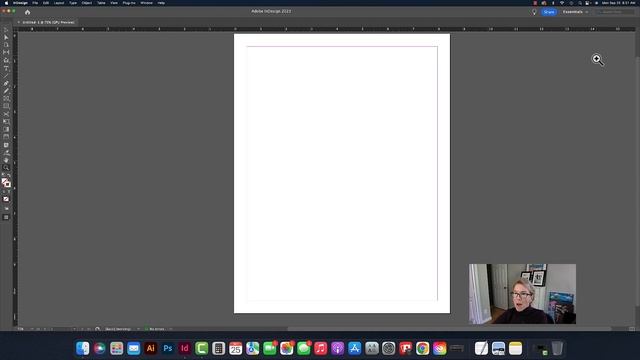Image resolution: width=640 pixels, height=360 pixels.
Task: Click the Apply None color button
Action: pos(6,199)
